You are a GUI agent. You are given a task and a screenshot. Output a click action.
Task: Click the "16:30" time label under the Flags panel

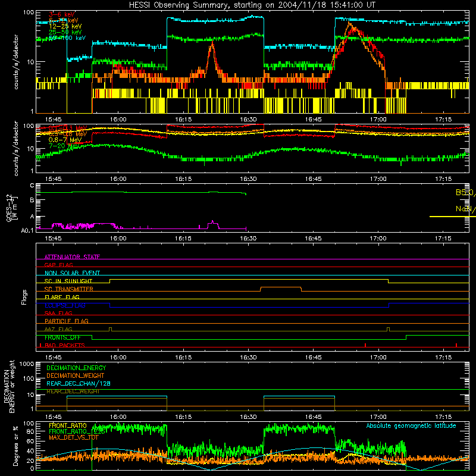coord(248,358)
